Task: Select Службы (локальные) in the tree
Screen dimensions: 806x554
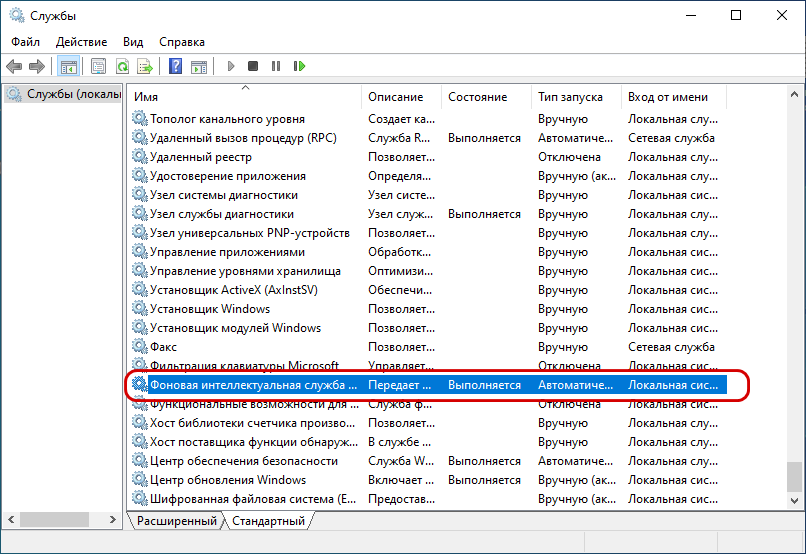Action: 63,94
